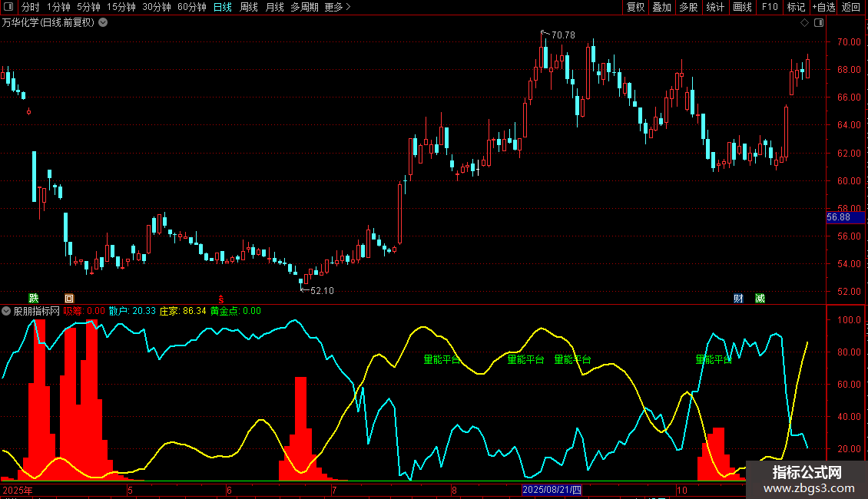Click the 万华化学(日线.前复权) title
Image resolution: width=868 pixels, height=499 pixels.
pyautogui.click(x=48, y=23)
